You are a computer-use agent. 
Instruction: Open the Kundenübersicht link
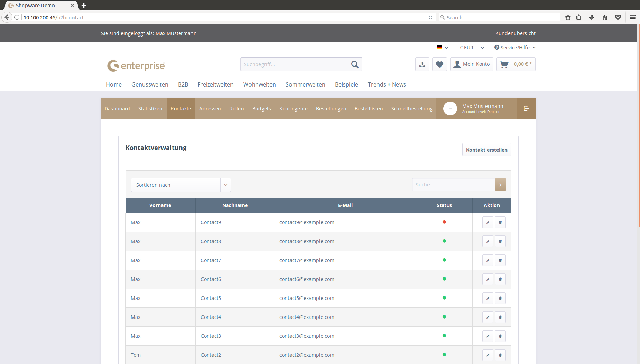coord(515,33)
